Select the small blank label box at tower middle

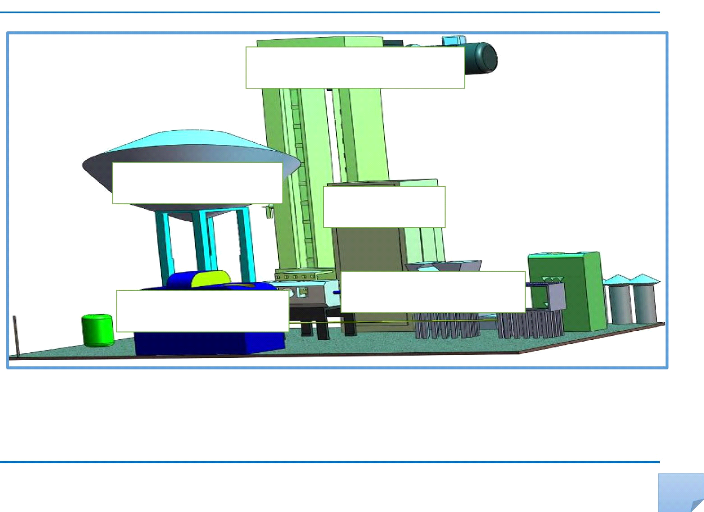384,207
